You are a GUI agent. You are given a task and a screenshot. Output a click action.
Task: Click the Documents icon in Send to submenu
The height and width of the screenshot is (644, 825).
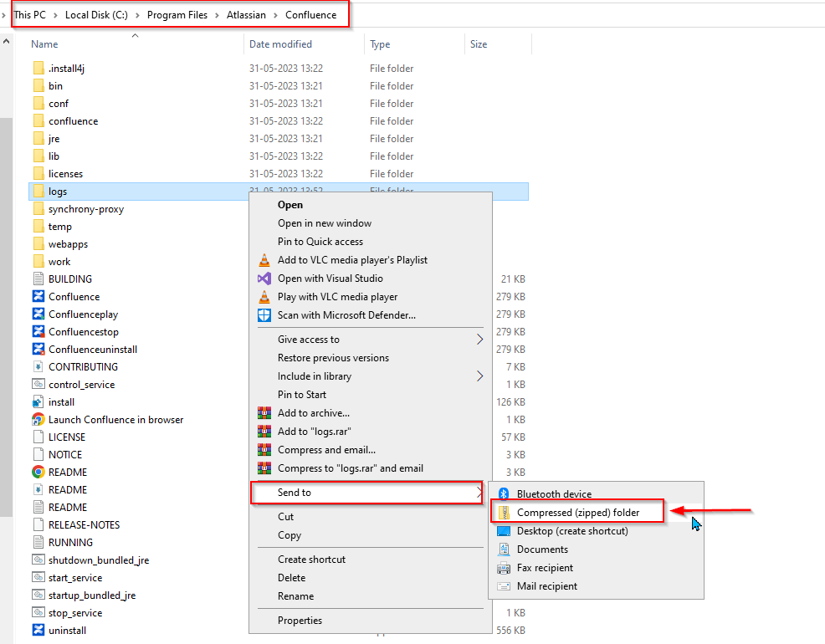504,549
